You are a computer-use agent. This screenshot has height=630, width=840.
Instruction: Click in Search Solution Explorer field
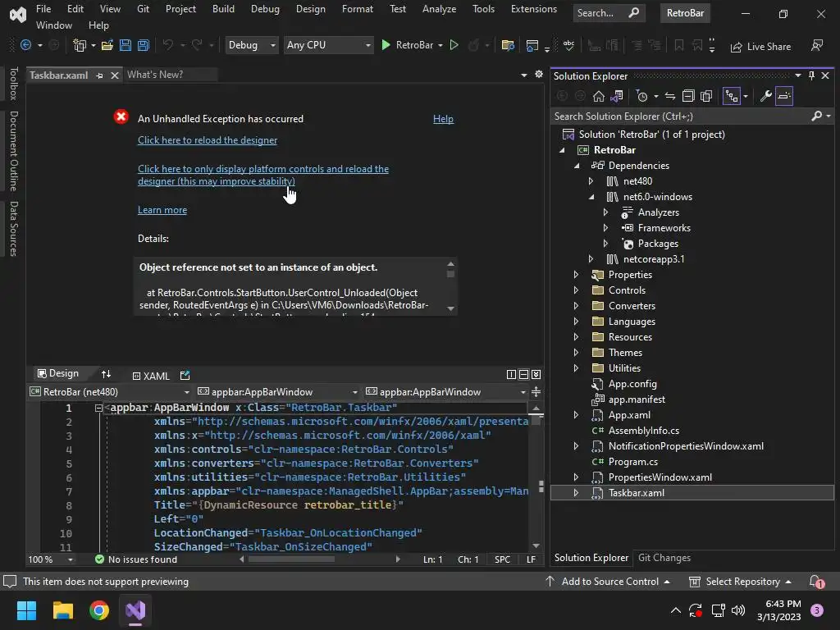click(x=680, y=116)
